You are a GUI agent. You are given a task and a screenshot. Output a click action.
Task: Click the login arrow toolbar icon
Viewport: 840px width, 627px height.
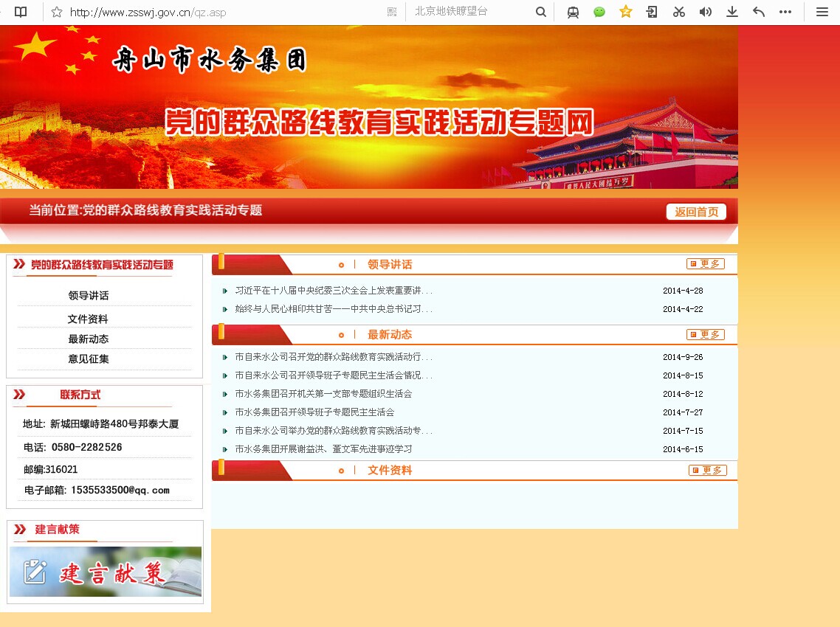click(652, 12)
